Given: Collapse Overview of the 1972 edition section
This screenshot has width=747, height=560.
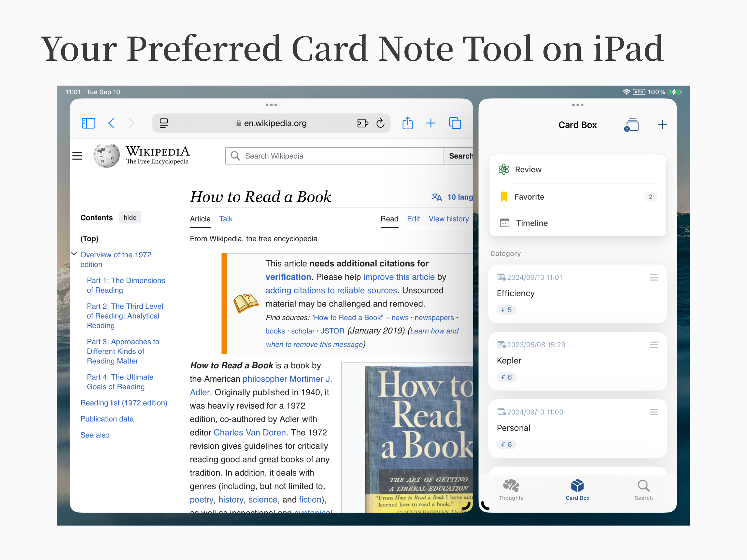Looking at the screenshot, I should [x=74, y=254].
